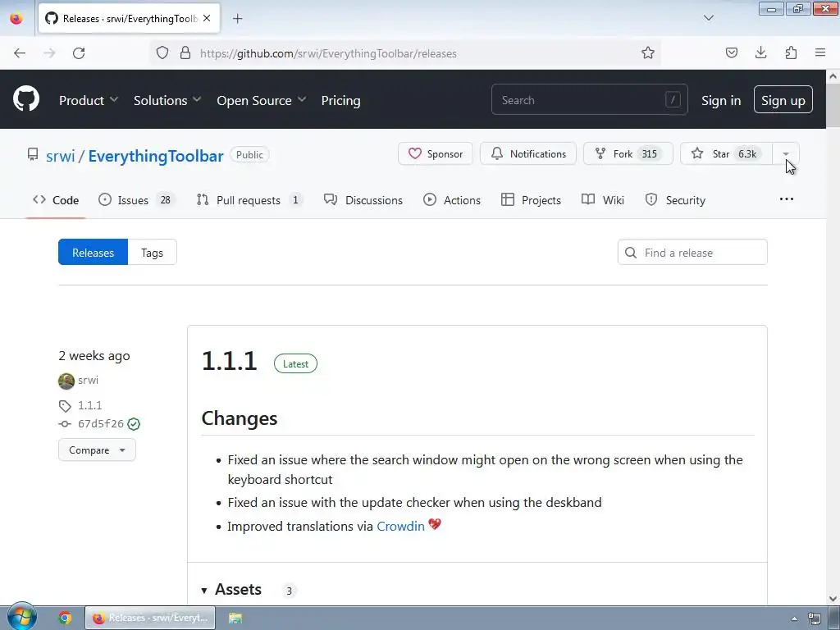Open Chrome from the taskbar
Screen dimensions: 840x630
coord(66,618)
